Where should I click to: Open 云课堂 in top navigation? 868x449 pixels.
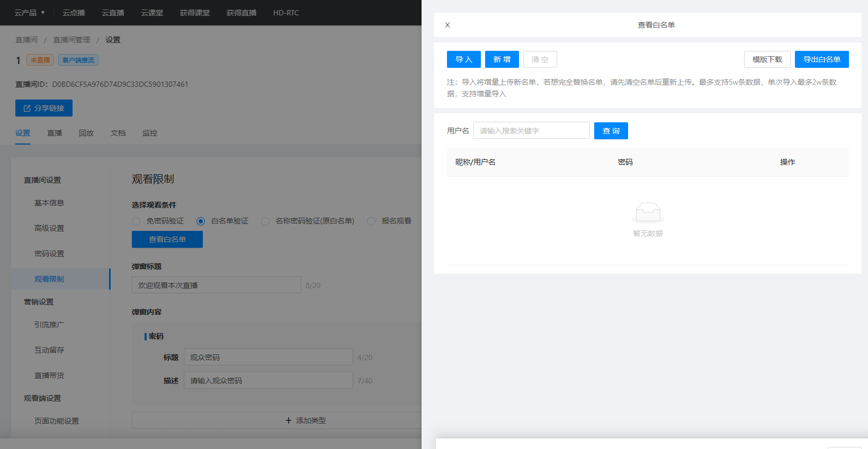152,13
